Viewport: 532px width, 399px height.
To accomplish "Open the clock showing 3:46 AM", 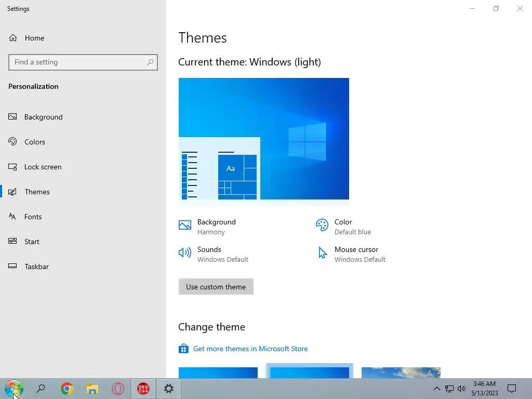I will point(485,389).
